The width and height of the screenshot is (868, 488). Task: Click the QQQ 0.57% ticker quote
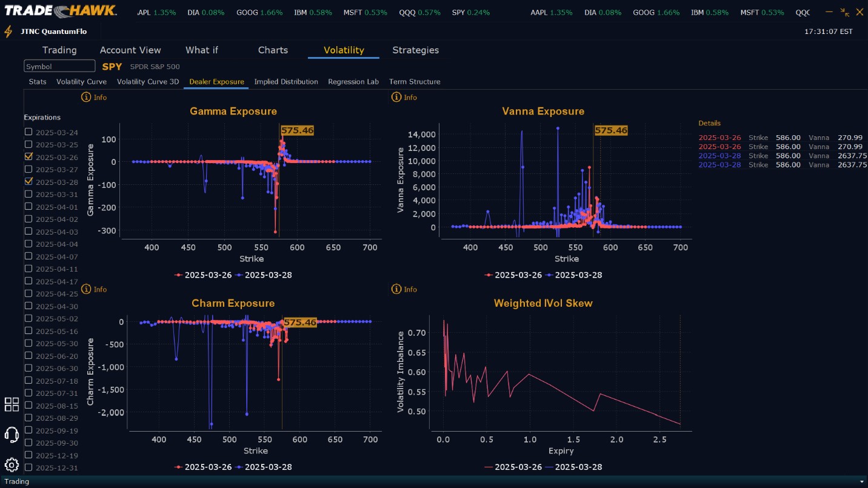420,13
